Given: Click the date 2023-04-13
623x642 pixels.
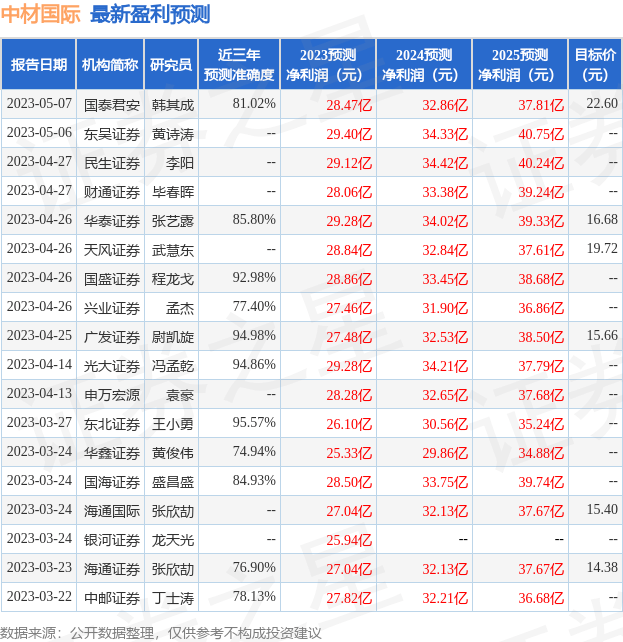Looking at the screenshot, I should coord(39,393).
